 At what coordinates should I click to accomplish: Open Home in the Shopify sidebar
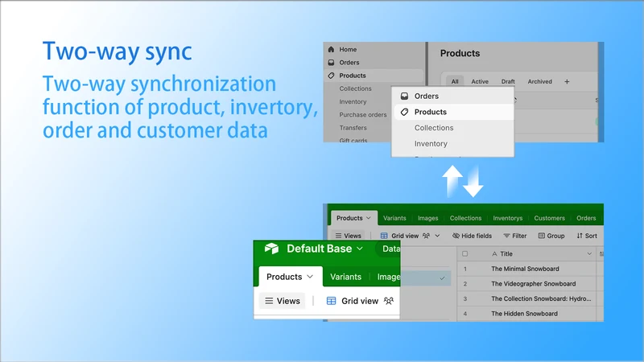348,49
